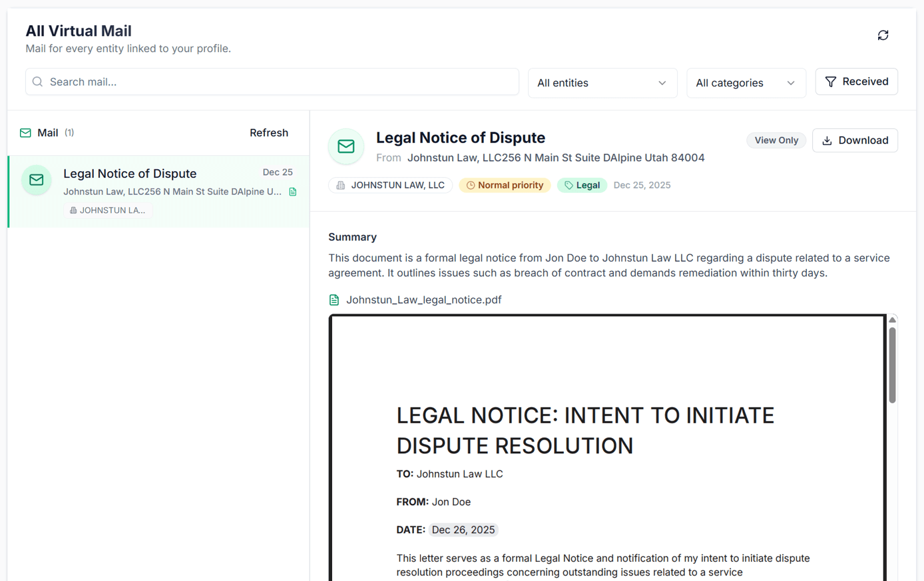Click the large envelope icon in detail header
The height and width of the screenshot is (581, 924).
(x=346, y=146)
